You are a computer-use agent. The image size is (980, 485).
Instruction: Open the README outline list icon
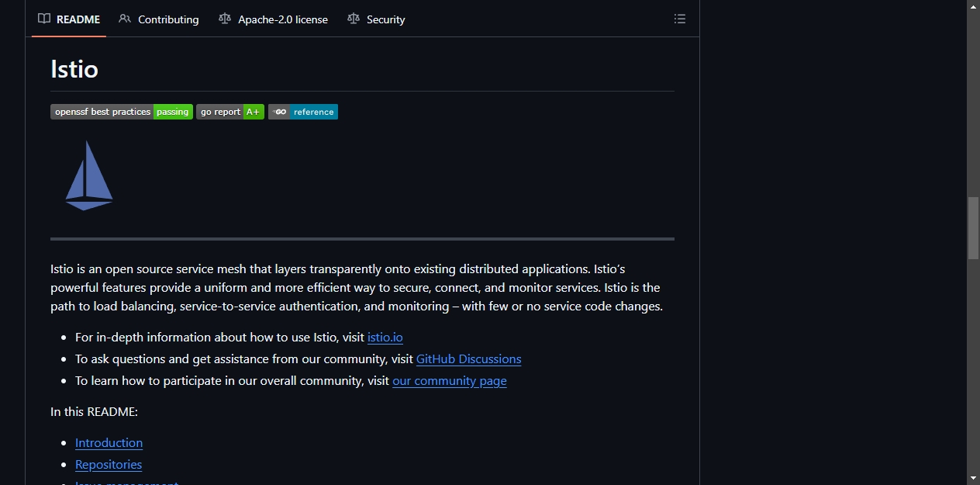(680, 19)
